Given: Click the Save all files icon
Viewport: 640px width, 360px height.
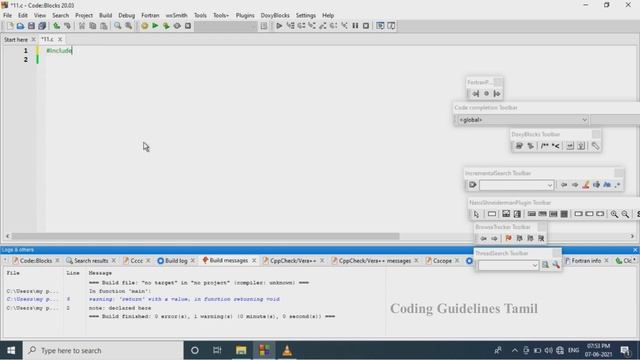Looking at the screenshot, I should 42,26.
